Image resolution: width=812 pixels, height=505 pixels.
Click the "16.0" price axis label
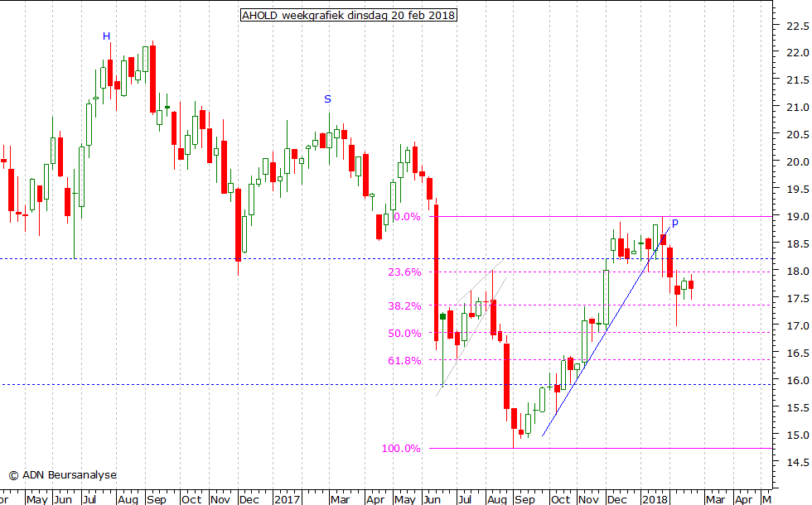coord(797,380)
